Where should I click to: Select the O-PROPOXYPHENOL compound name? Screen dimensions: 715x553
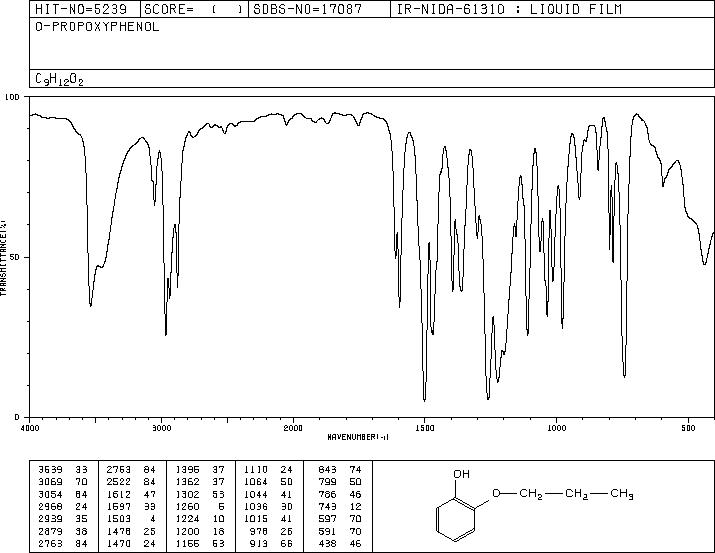click(x=97, y=27)
